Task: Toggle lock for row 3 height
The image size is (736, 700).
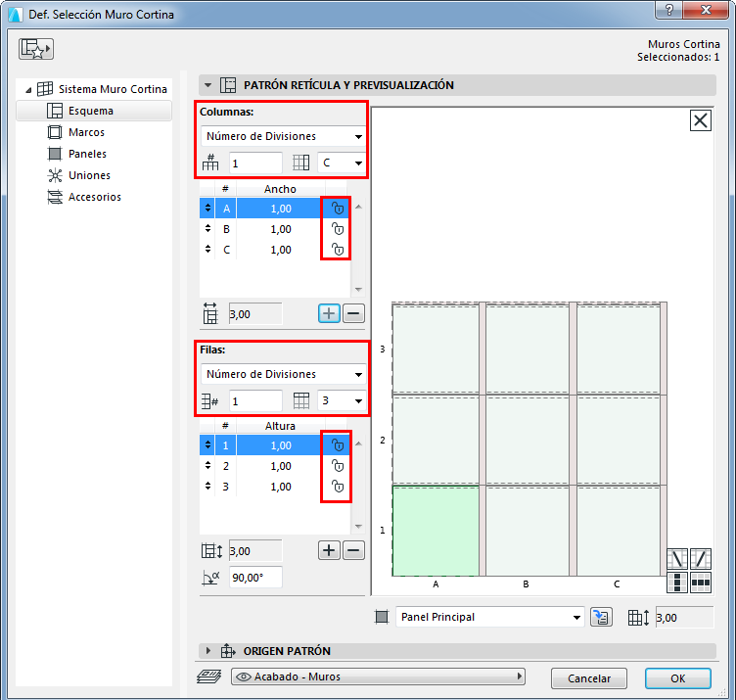Action: pyautogui.click(x=338, y=487)
